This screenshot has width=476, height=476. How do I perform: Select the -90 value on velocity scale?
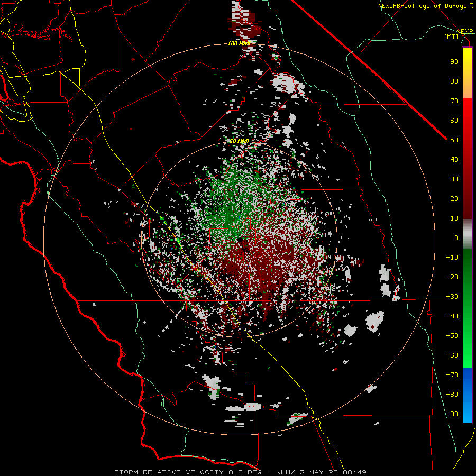(x=452, y=414)
